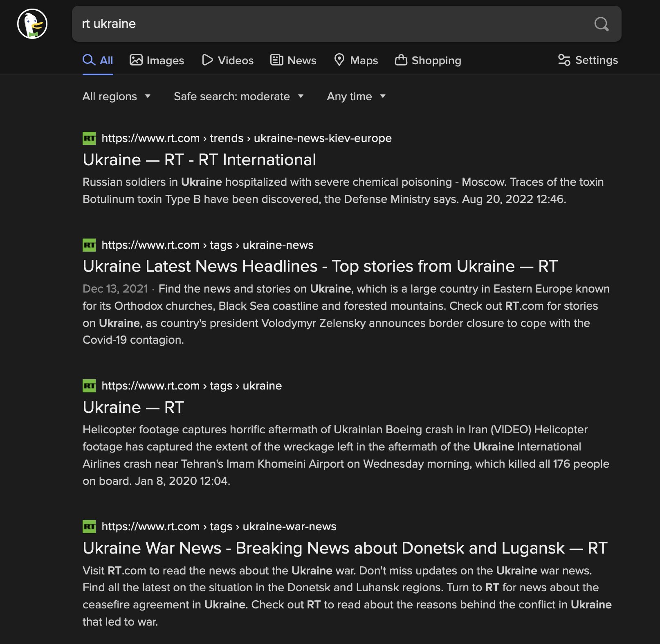Open 'Ukraine Latest News Headlines' result title

click(320, 266)
